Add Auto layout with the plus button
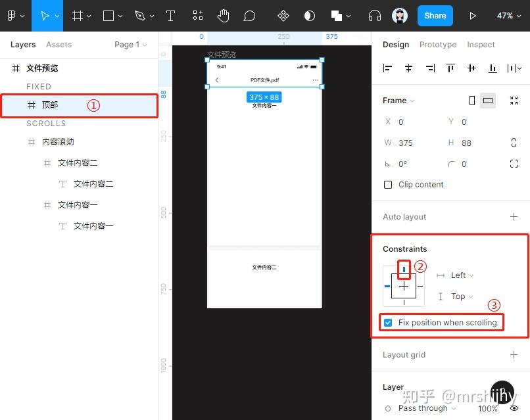This screenshot has height=420, width=530. 514,216
